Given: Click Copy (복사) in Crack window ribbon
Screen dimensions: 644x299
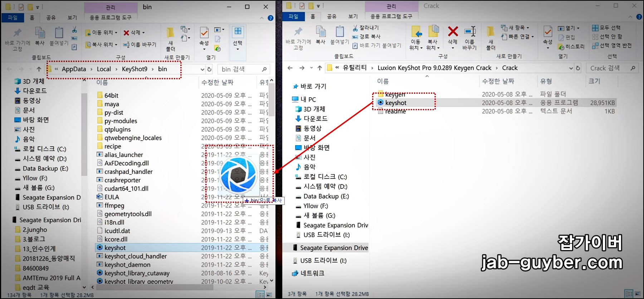Looking at the screenshot, I should click(x=321, y=36).
